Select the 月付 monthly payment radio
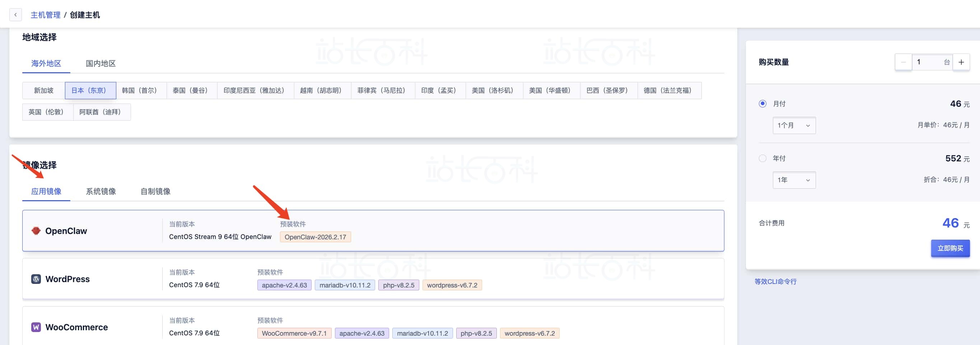 (762, 103)
